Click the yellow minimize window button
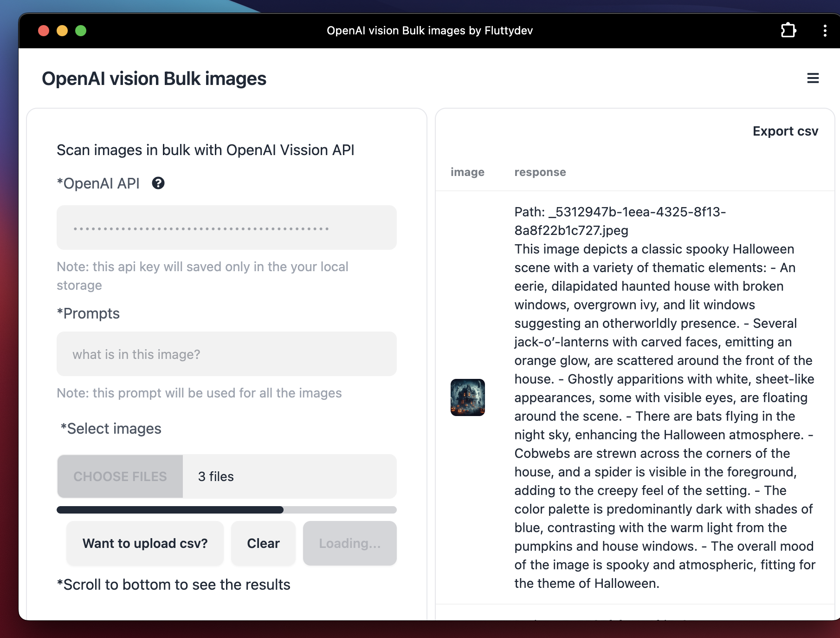This screenshot has width=840, height=638. [62, 31]
